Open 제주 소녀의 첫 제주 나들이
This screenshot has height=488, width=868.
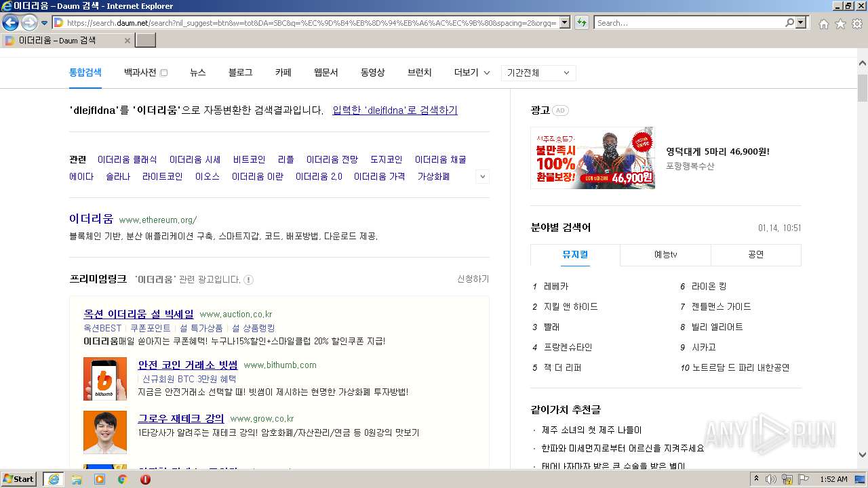[591, 430]
